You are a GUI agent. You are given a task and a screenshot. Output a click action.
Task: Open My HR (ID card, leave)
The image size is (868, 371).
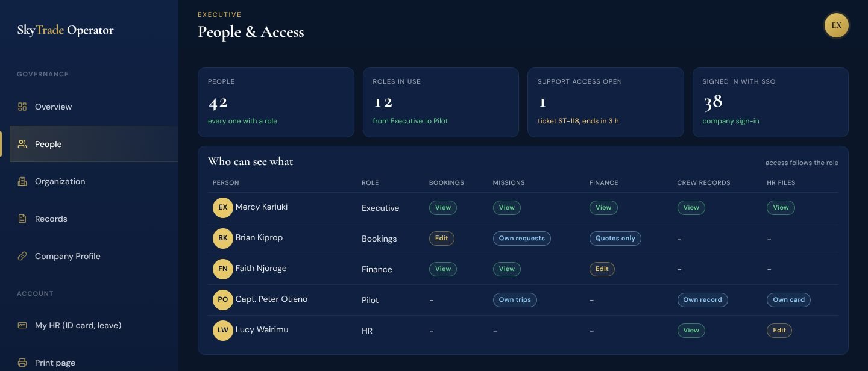(x=94, y=325)
